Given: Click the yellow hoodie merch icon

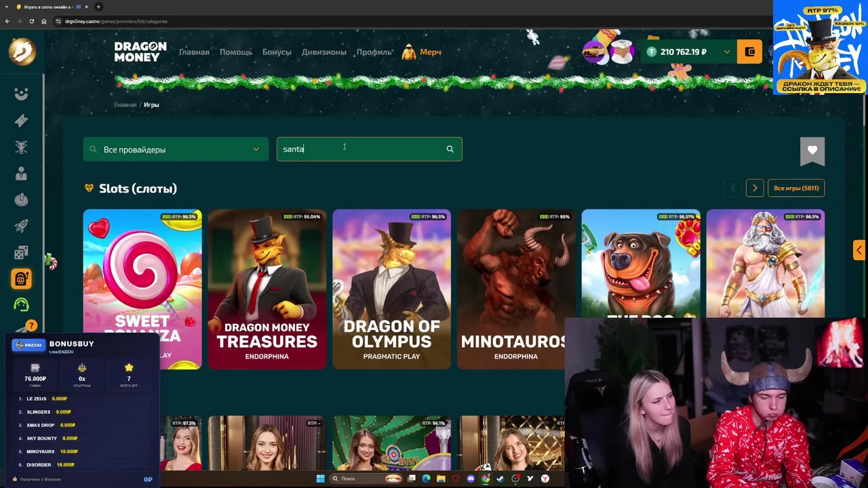Looking at the screenshot, I should point(408,52).
